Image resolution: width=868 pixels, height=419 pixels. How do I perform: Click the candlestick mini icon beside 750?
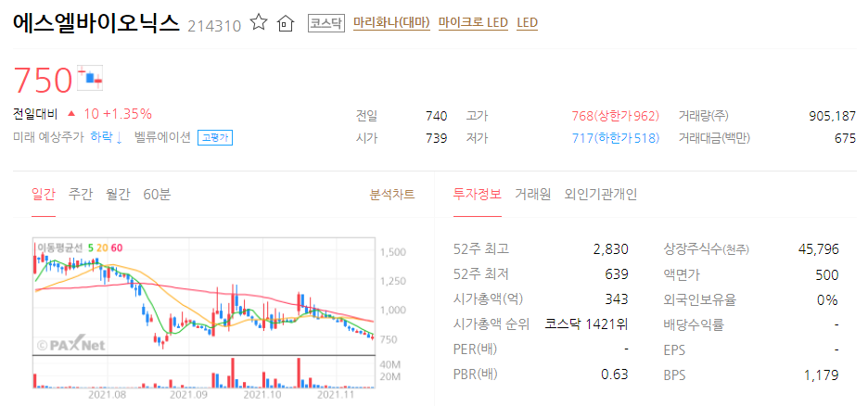(x=90, y=78)
